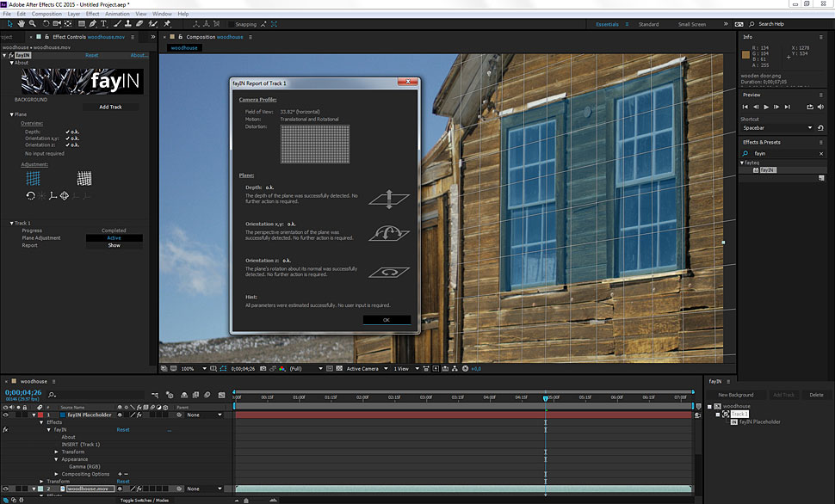Screen dimensions: 835x504
Task: Switch to the Standard workspace
Action: pyautogui.click(x=648, y=24)
